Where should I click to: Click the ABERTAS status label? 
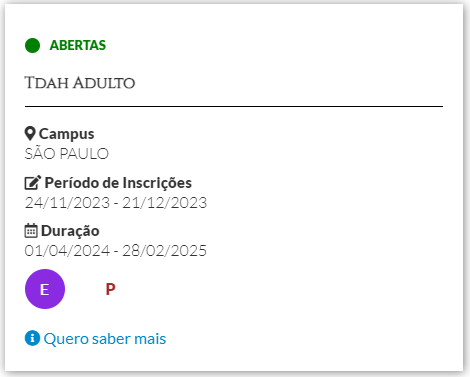pos(78,45)
